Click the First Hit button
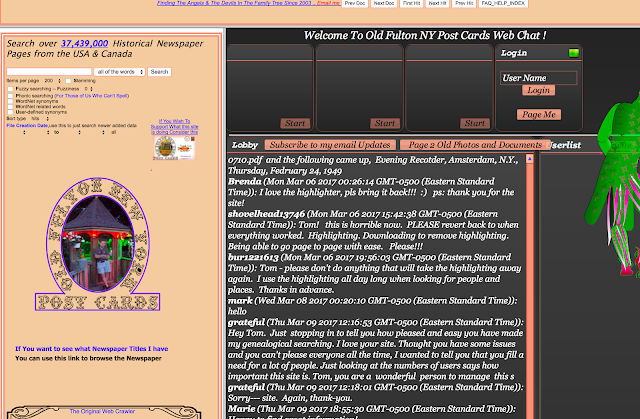The image size is (640, 419). 411,3
